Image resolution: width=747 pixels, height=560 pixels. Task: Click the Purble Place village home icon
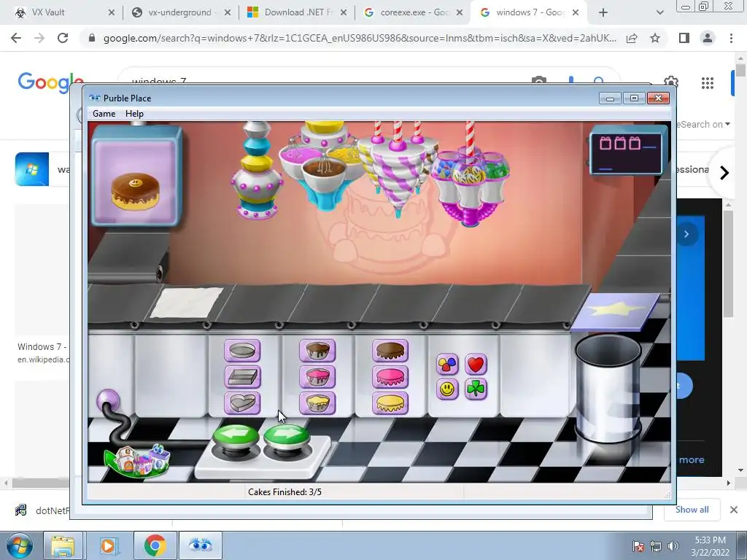click(137, 461)
